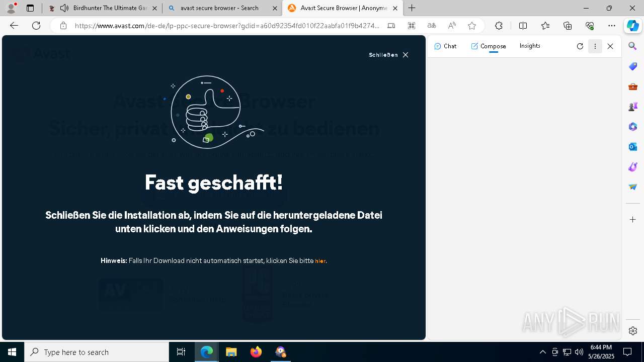Screen dimensions: 644x362
Task: Open sidebar settings gear icon
Action: coord(633,331)
